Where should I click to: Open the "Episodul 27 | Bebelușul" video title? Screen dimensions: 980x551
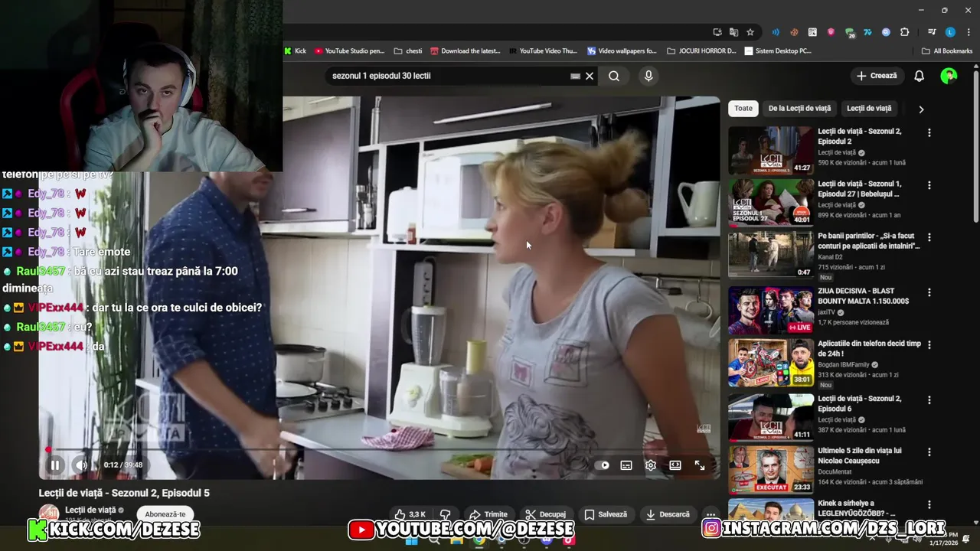point(859,189)
